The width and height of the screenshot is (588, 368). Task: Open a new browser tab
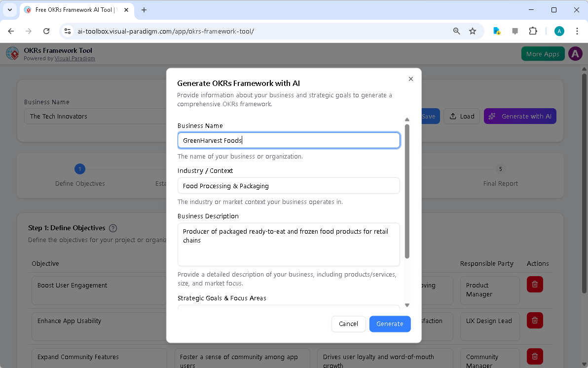click(x=143, y=9)
